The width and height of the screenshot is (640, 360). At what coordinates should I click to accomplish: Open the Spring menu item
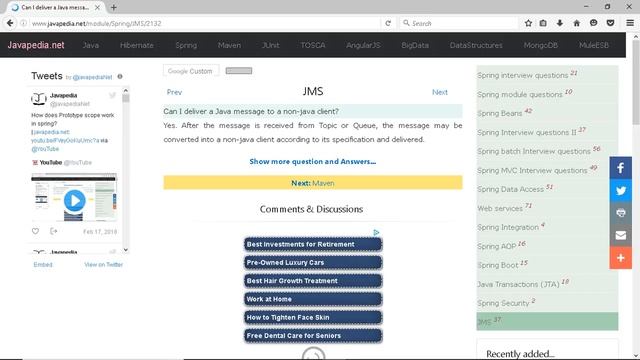click(x=186, y=45)
